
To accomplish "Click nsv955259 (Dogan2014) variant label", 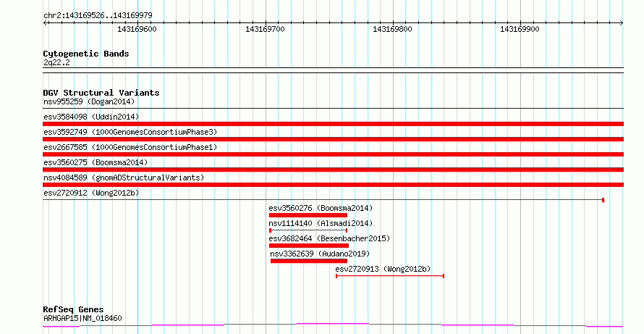I will [x=89, y=101].
